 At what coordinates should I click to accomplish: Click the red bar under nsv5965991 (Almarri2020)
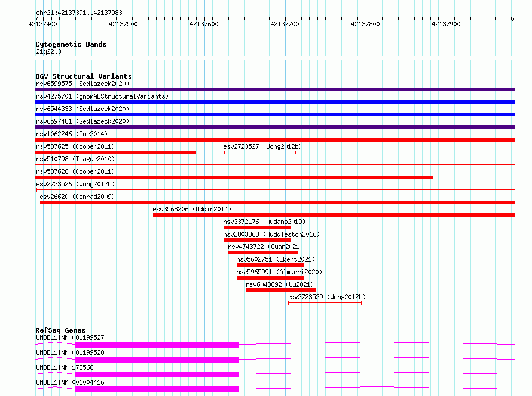(270, 278)
